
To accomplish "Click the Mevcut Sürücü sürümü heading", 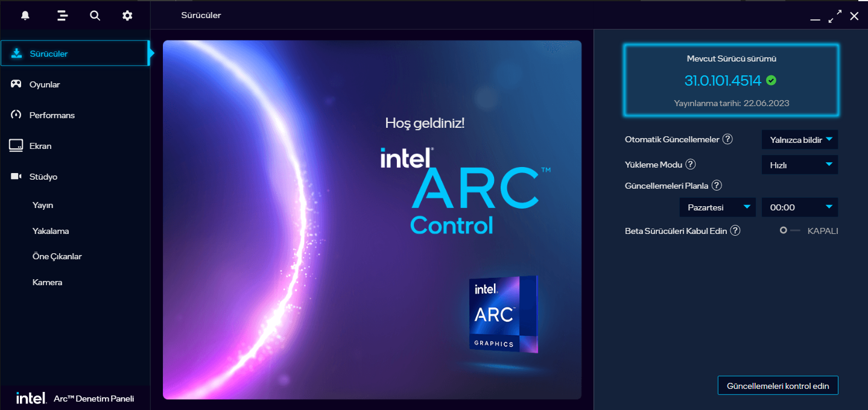I will 731,59.
